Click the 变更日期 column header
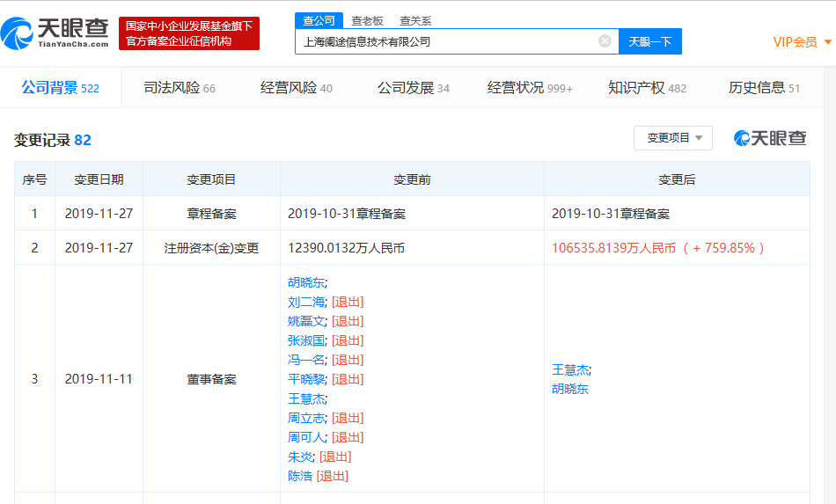 [x=99, y=179]
